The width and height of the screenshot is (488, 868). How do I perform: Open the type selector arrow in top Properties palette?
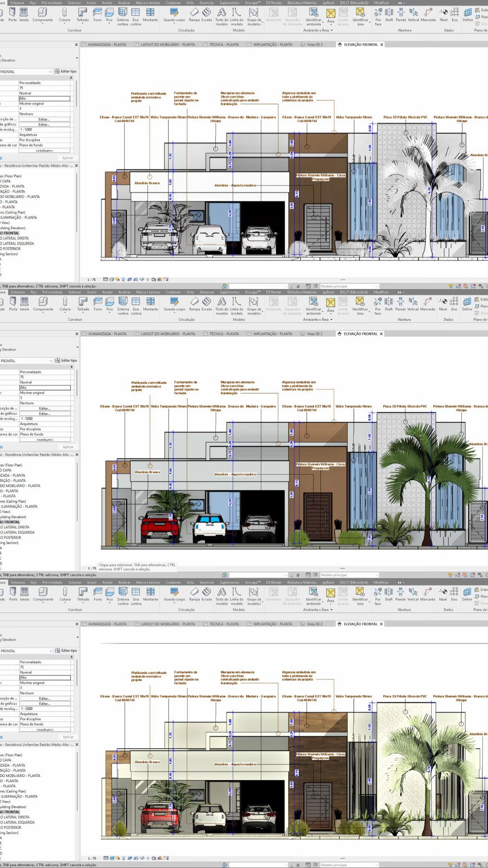pos(77,58)
